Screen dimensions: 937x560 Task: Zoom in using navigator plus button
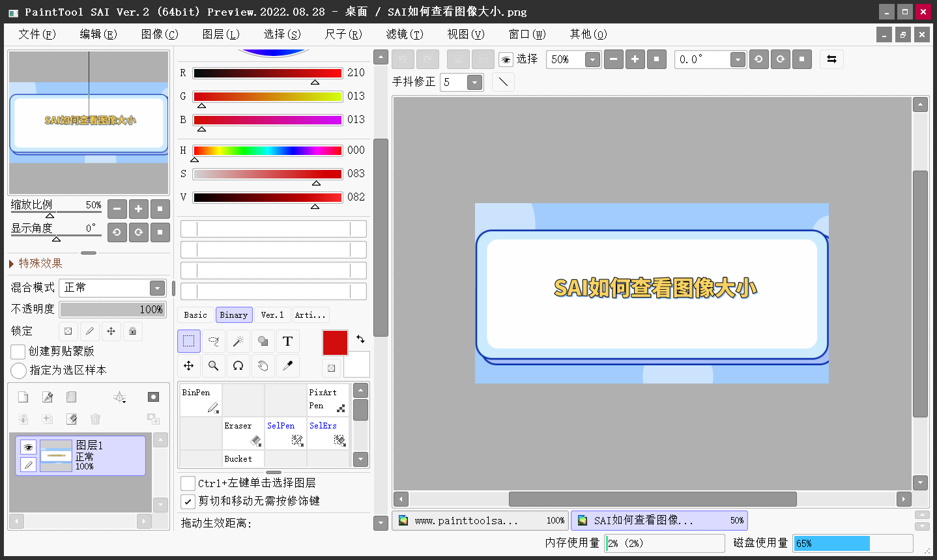point(138,209)
